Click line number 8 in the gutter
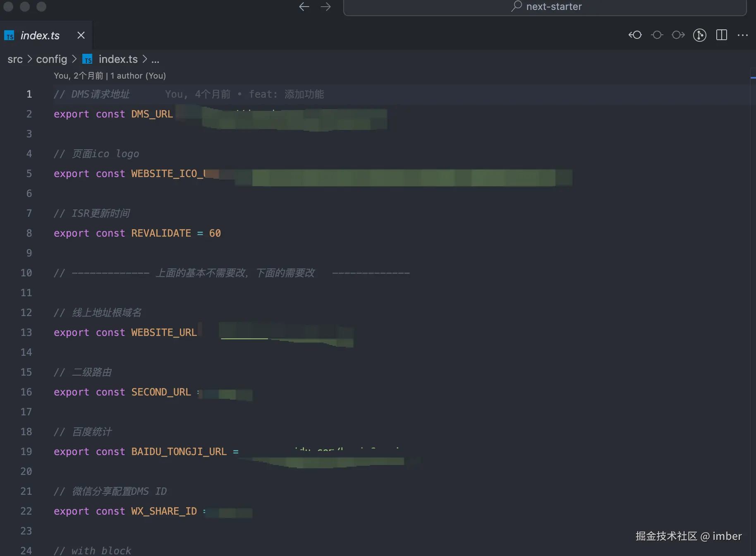Viewport: 756px width, 556px height. pos(29,233)
